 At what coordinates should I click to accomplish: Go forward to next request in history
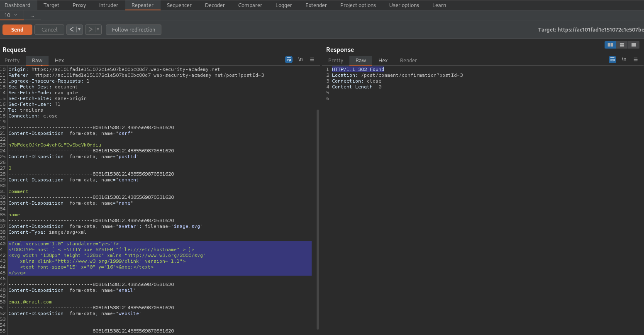point(90,29)
